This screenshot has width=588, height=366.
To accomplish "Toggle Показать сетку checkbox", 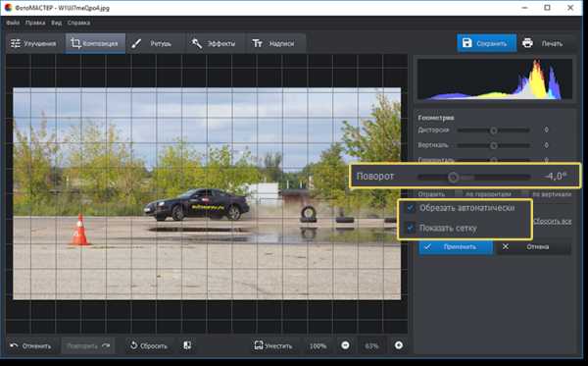I will [411, 228].
